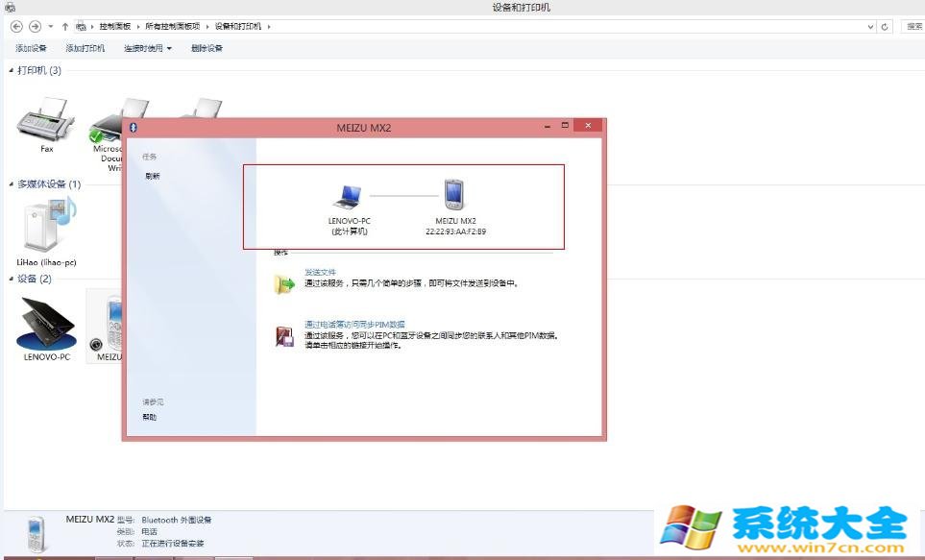The width and height of the screenshot is (925, 560).
Task: Click 添加打印机 in the toolbar
Action: pyautogui.click(x=85, y=48)
